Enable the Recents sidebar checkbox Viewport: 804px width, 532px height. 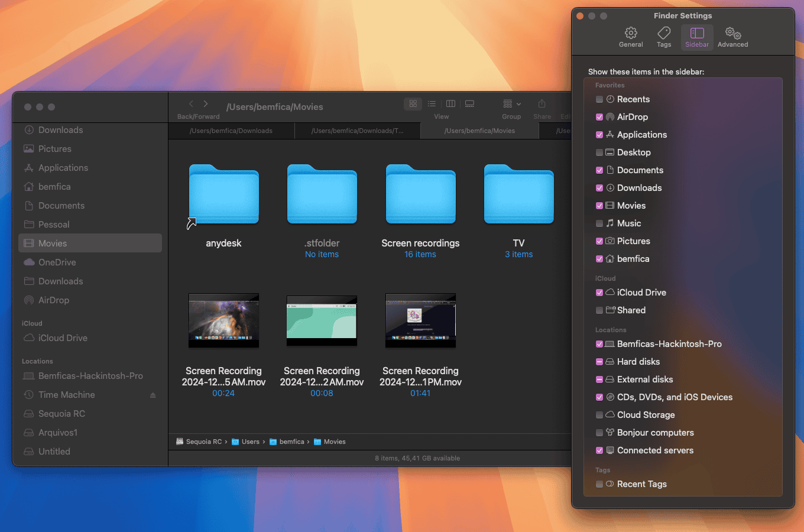click(599, 99)
